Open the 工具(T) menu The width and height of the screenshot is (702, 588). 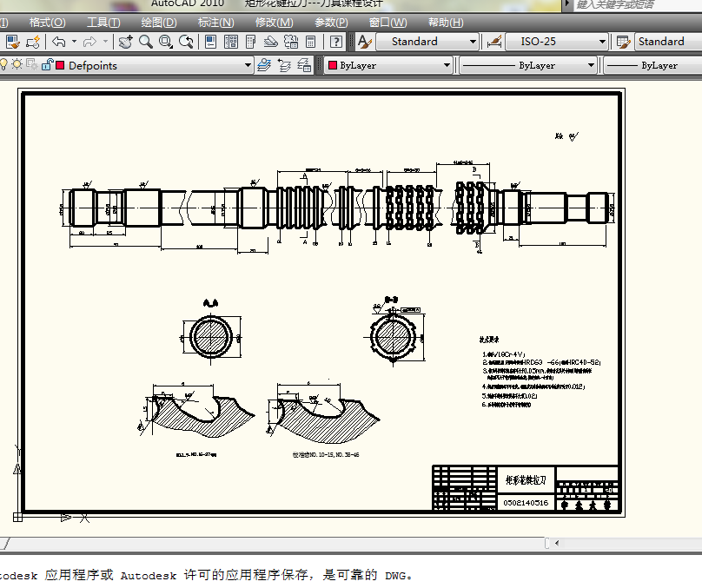[x=103, y=23]
